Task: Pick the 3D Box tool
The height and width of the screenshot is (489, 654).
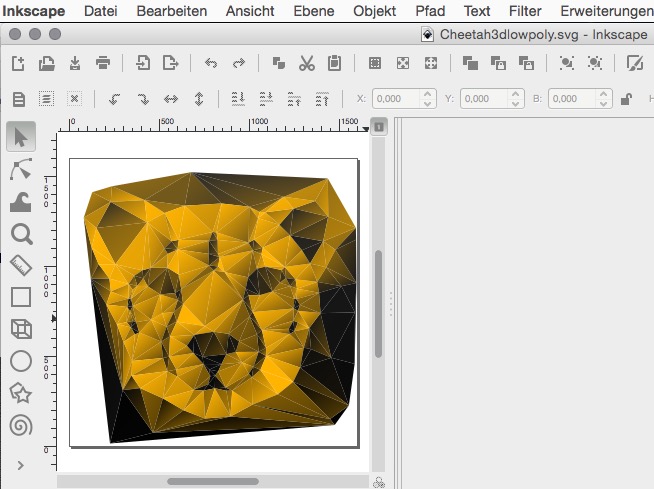Action: [x=21, y=329]
